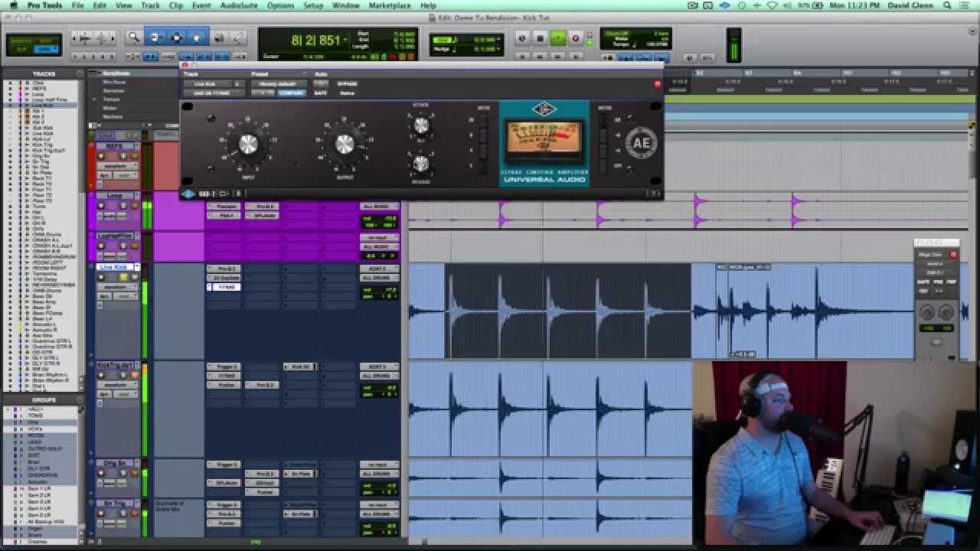The width and height of the screenshot is (980, 551).
Task: Select the Pencil tool
Action: [x=239, y=37]
